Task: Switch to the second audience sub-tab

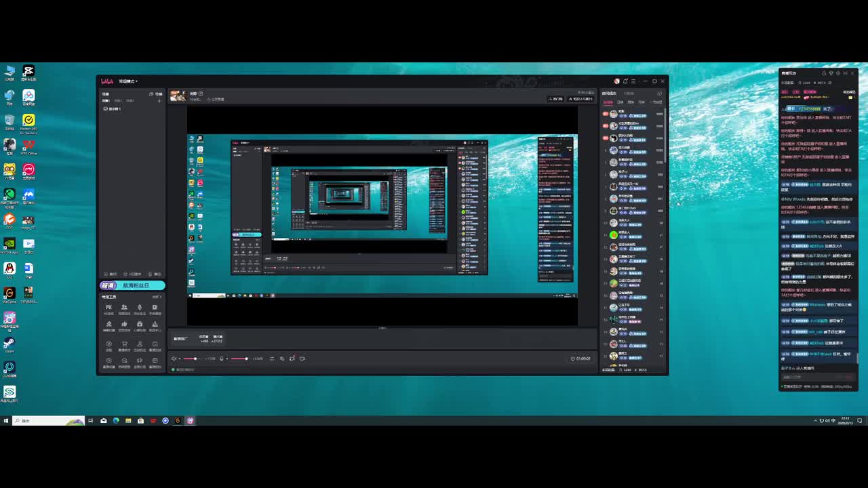Action: [620, 102]
